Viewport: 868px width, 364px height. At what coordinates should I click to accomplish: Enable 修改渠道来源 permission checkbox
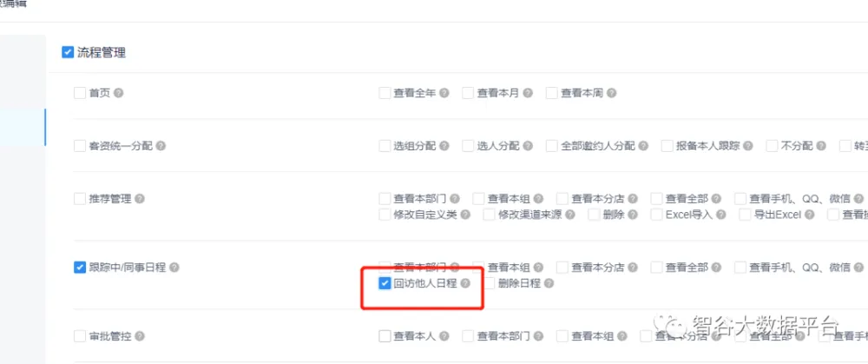pos(490,215)
